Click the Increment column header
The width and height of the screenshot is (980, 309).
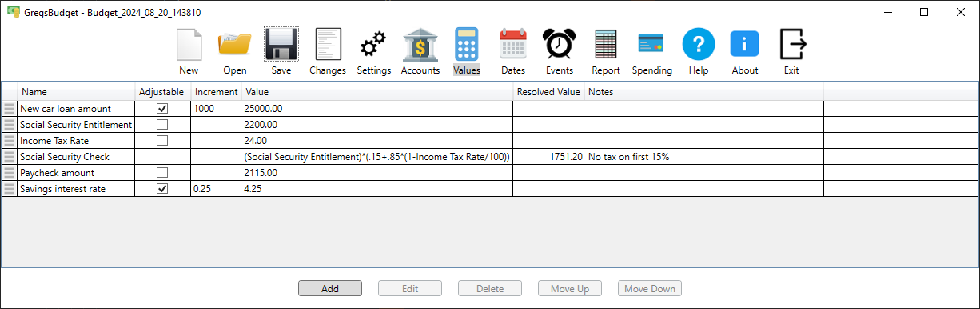[x=216, y=92]
